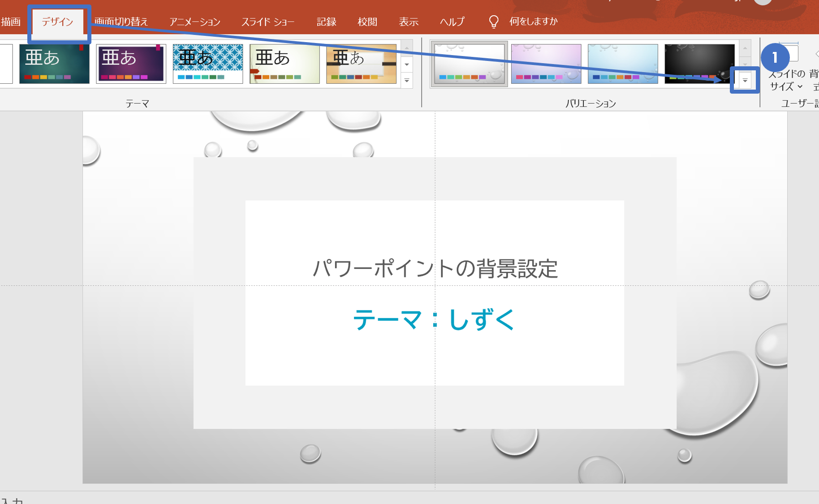Apply the blue lattice pattern theme

point(208,64)
